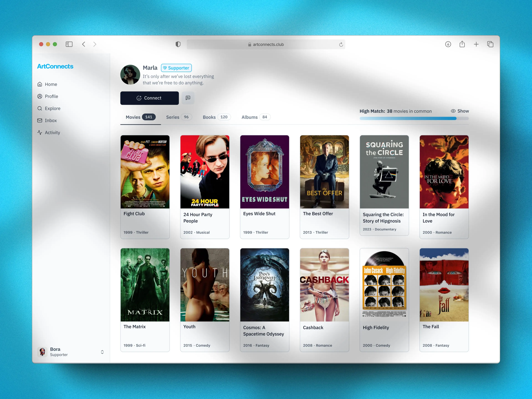Switch to the Series tab

[178, 117]
